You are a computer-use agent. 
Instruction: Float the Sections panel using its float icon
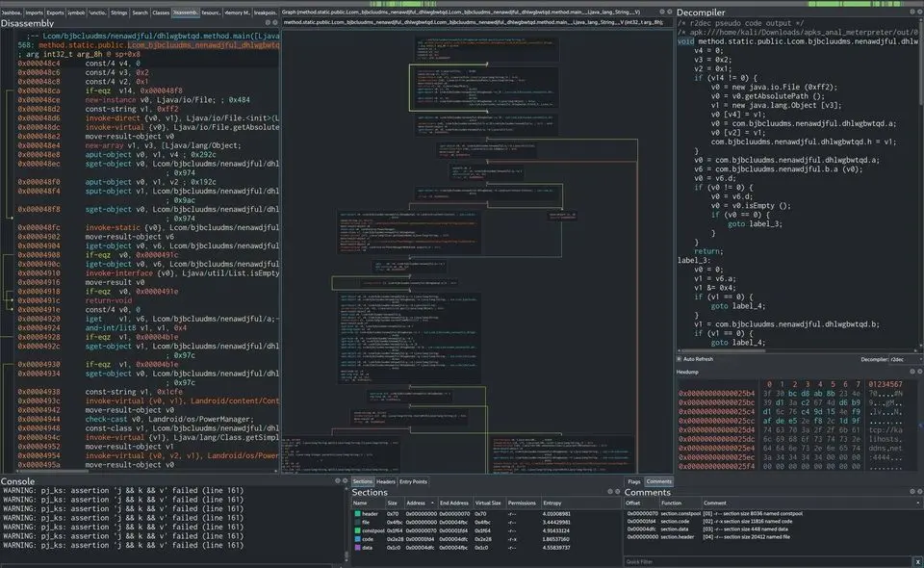click(610, 491)
